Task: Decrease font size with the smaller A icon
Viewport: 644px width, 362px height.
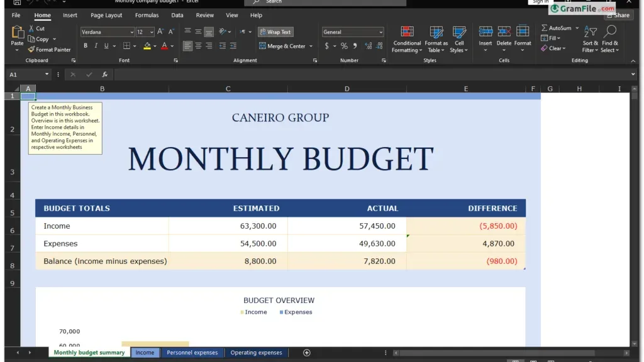Action: click(171, 31)
